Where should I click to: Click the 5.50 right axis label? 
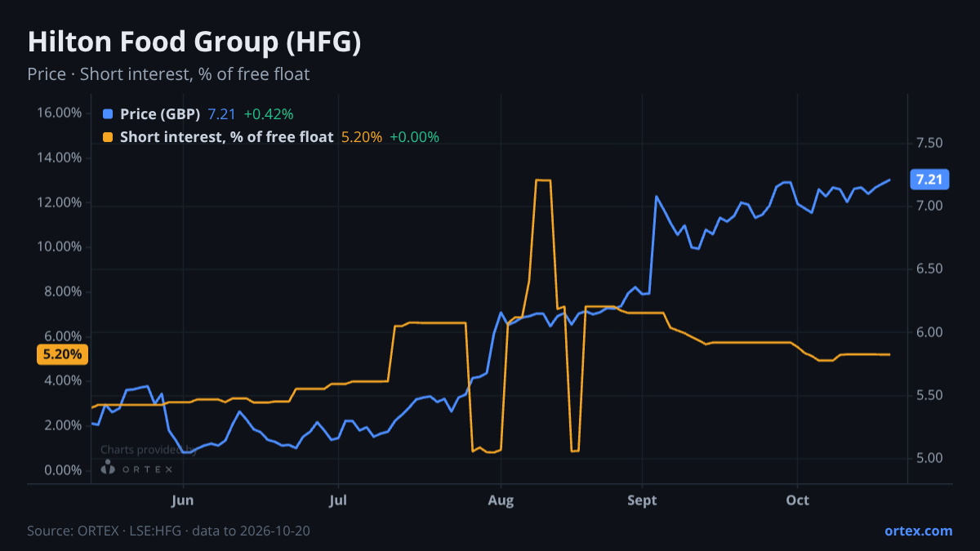click(930, 395)
